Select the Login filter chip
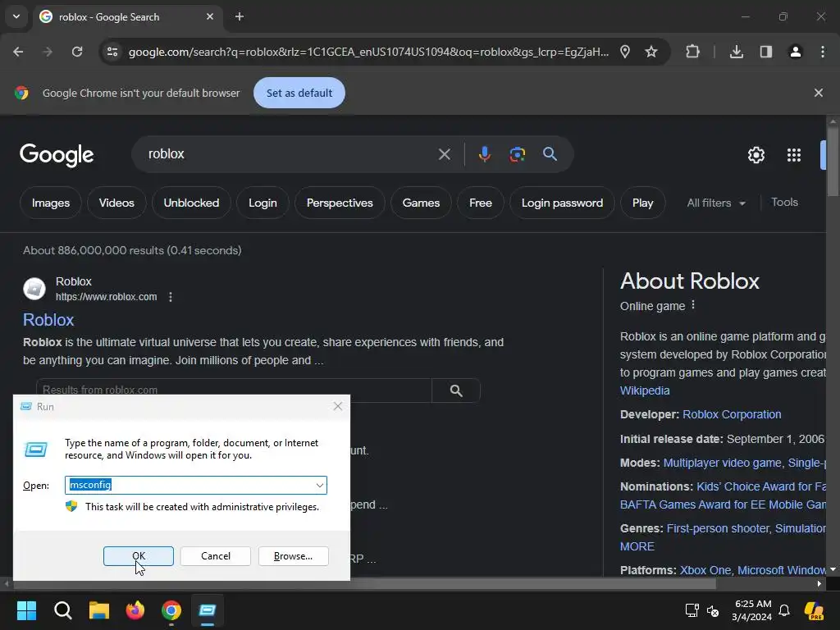 (262, 203)
